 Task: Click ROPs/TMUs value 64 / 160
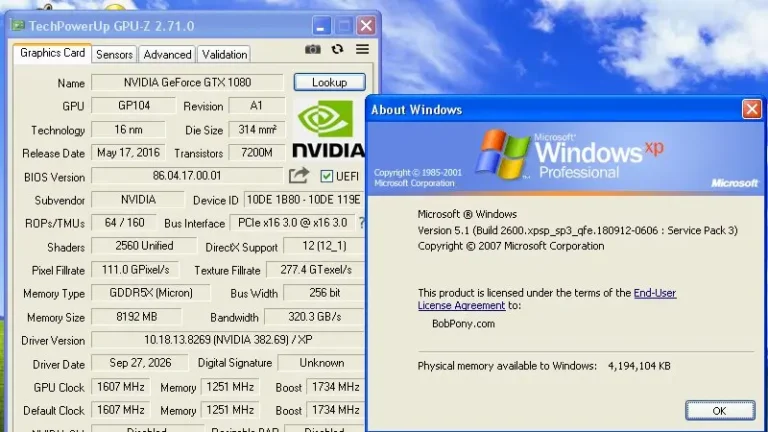[x=124, y=223]
